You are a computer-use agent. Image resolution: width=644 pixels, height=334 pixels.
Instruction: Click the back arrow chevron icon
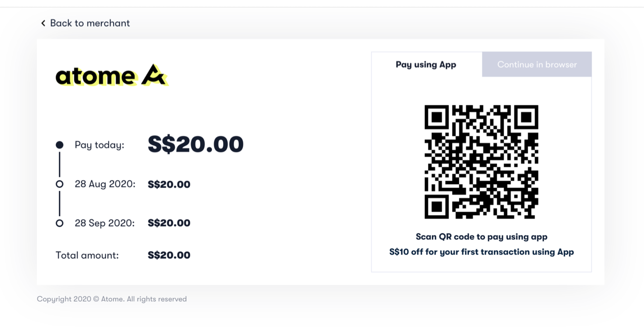click(43, 23)
